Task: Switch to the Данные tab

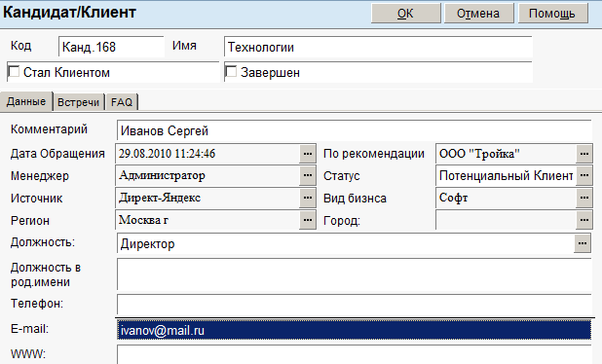Action: point(26,101)
